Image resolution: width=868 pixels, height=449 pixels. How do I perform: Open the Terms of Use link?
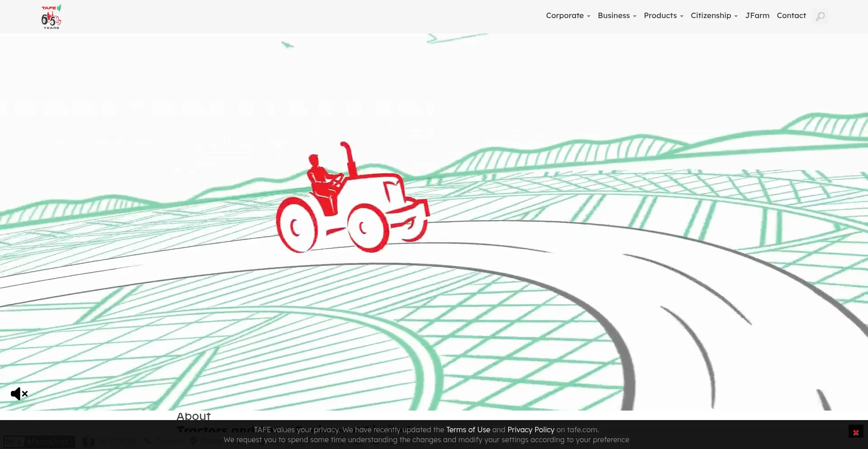(x=468, y=430)
